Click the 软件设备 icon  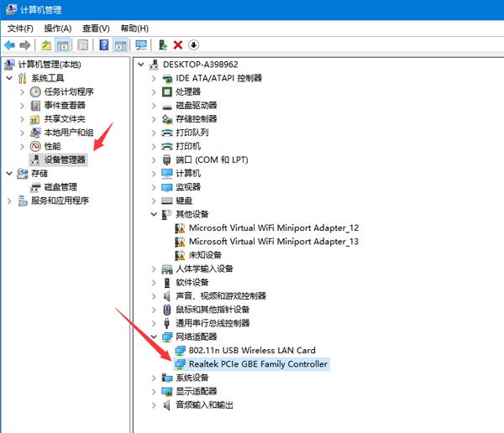[x=167, y=283]
